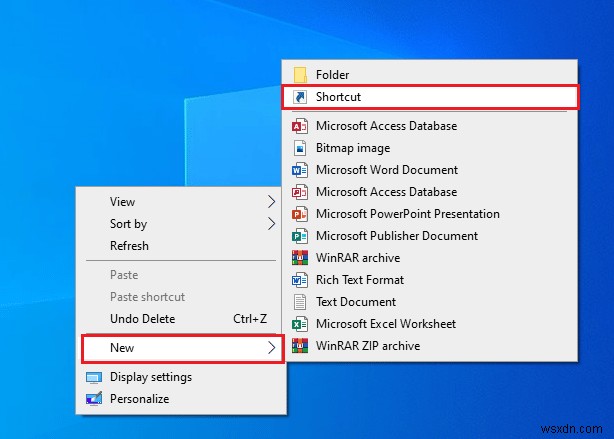Expand the Sort by submenu arrow
Viewport: 614px width, 439px height.
coord(271,224)
